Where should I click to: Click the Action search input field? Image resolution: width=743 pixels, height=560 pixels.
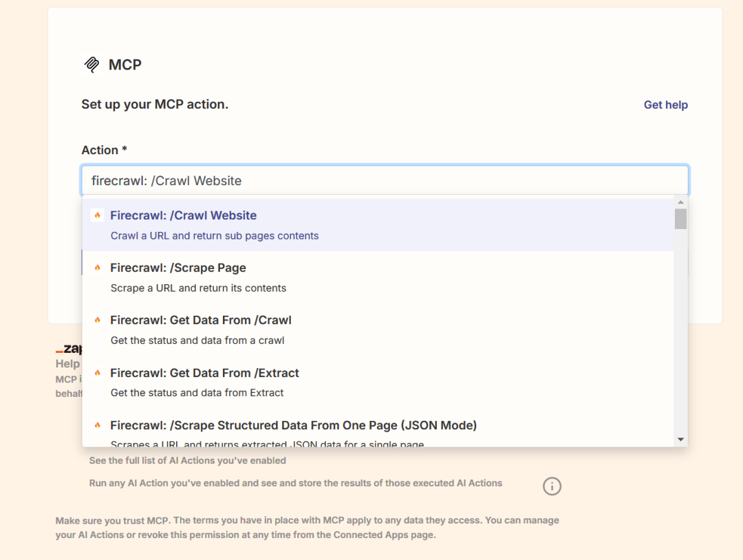[x=385, y=181]
